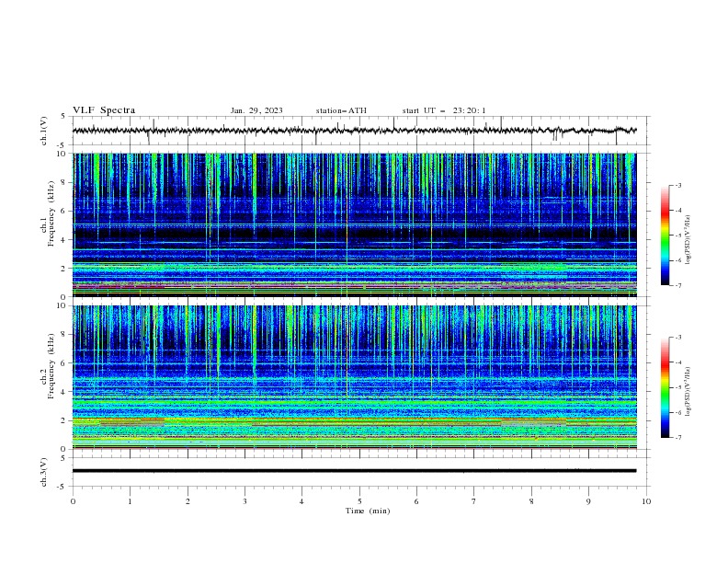Click the time axis tick label "3"

(x=245, y=501)
